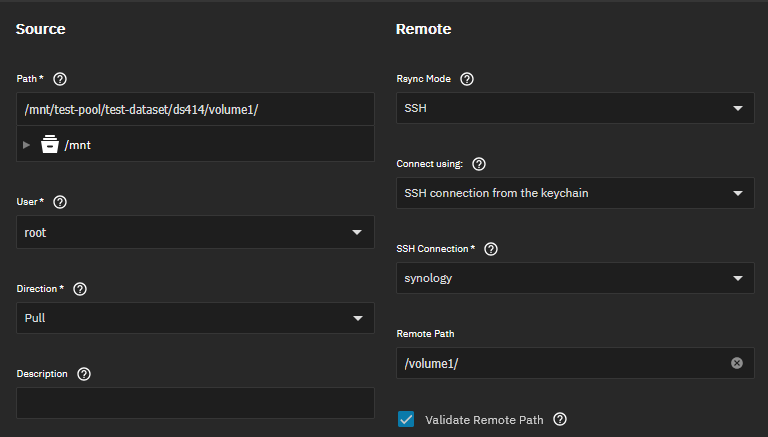
Task: Uncheck the Validate Remote Path checkbox
Action: tap(406, 420)
